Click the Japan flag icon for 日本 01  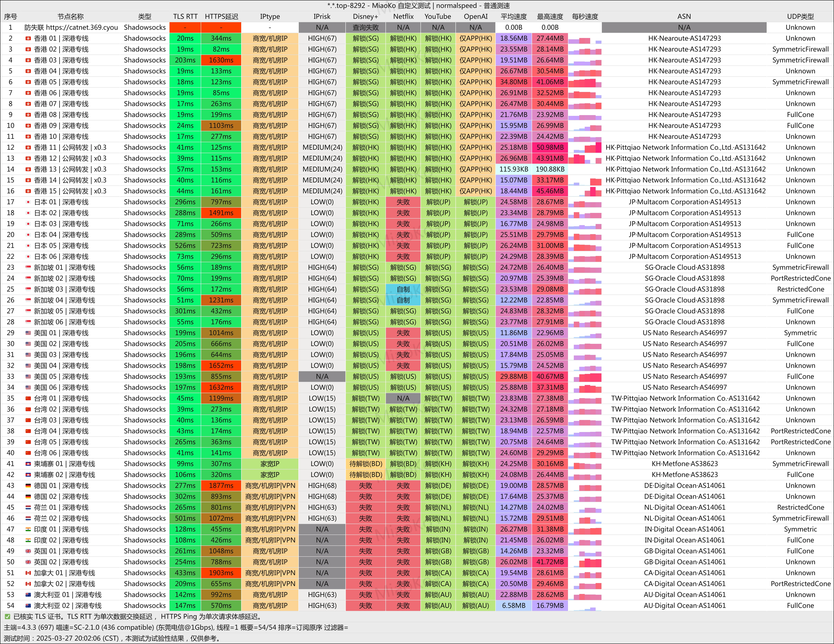pyautogui.click(x=28, y=202)
